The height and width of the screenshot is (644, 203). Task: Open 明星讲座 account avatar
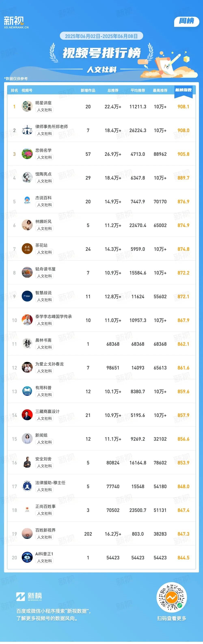point(27,106)
